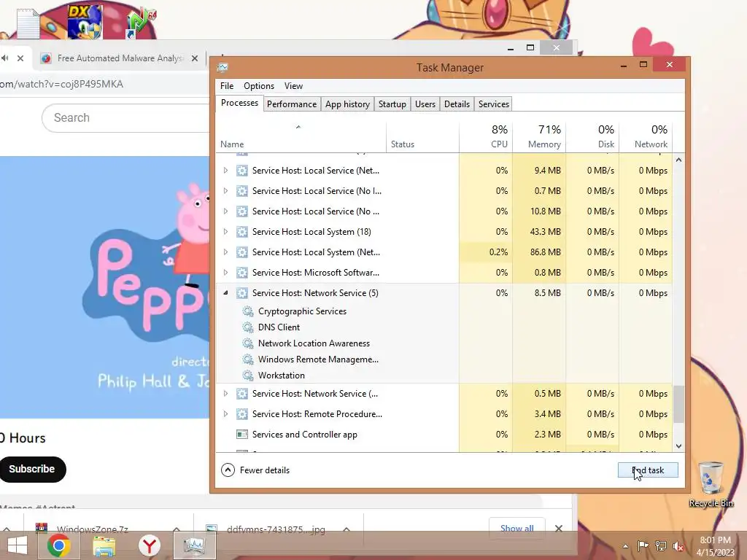This screenshot has height=560, width=747.
Task: Click the Service Host: Remote Procedure icon
Action: coord(242,414)
